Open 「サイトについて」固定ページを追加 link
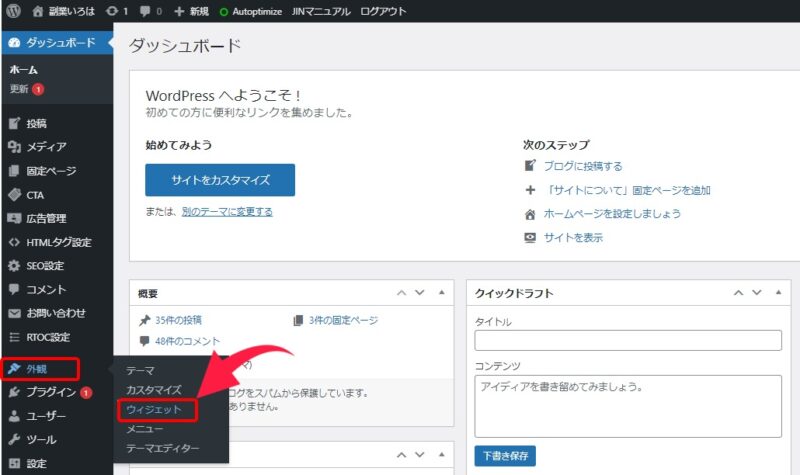800x475 pixels. coord(627,190)
